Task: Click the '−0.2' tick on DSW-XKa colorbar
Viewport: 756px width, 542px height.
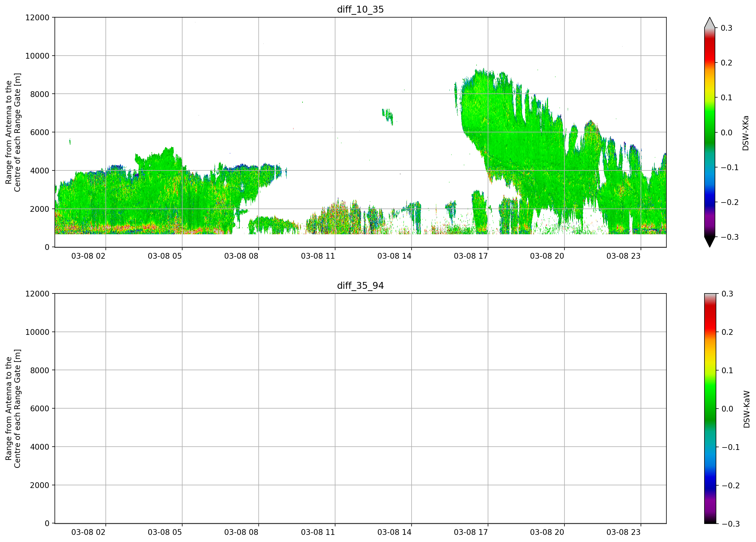Action: coord(730,202)
